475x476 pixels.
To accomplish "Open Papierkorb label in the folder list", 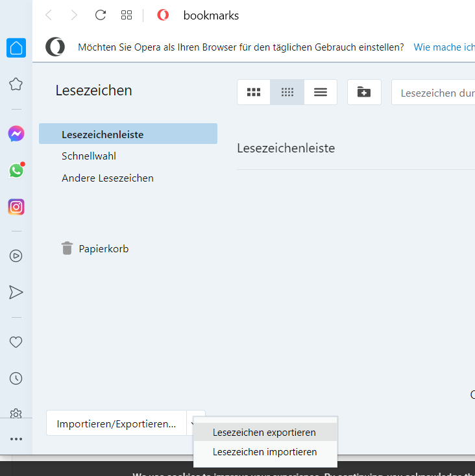I will pyautogui.click(x=104, y=248).
